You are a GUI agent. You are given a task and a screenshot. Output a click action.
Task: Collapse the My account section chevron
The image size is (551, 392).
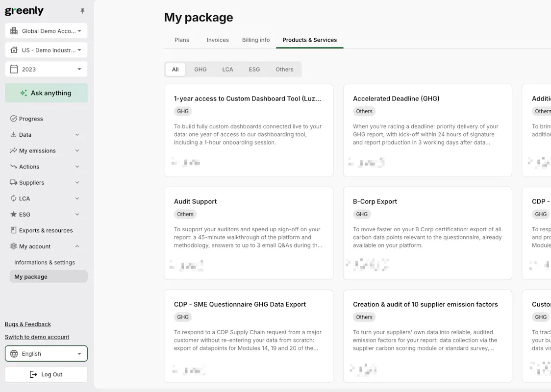(77, 246)
